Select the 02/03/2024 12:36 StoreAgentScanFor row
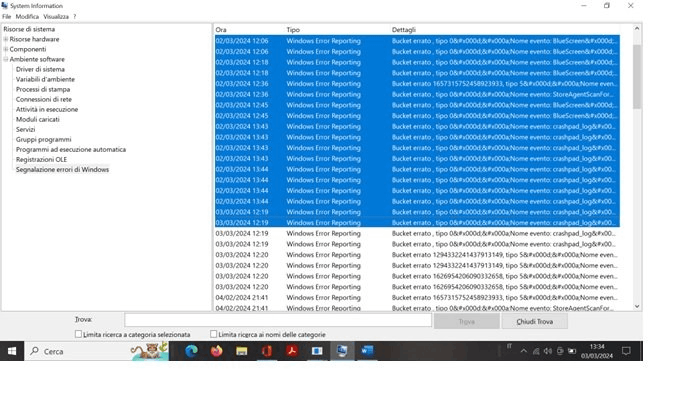The height and width of the screenshot is (414, 680). click(417, 95)
